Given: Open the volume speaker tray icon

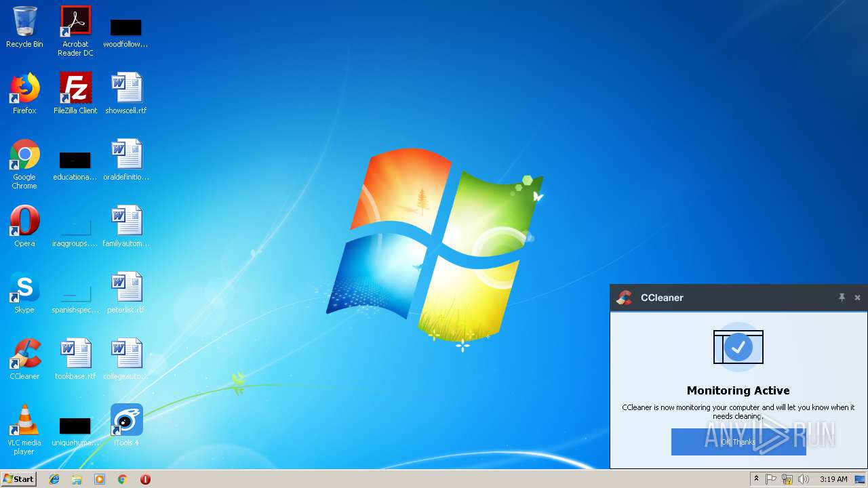Looking at the screenshot, I should coord(804,479).
